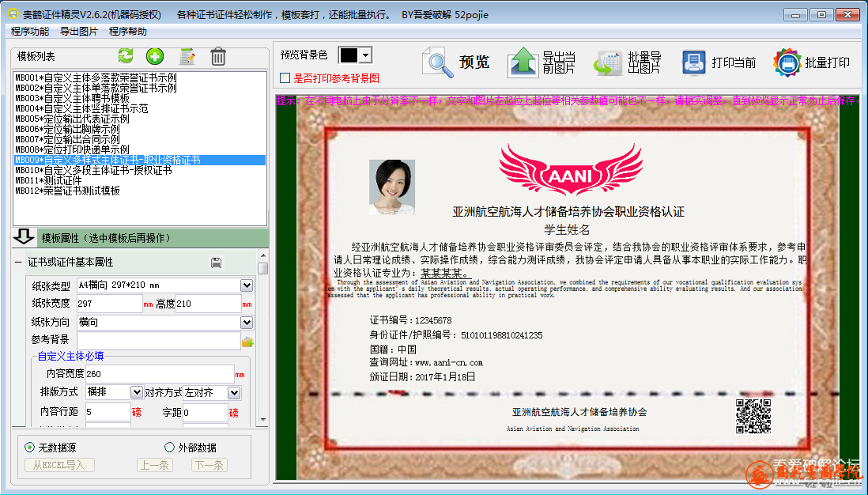Click the app icon in the title bar
Viewport: 868px width, 495px height.
coord(12,14)
